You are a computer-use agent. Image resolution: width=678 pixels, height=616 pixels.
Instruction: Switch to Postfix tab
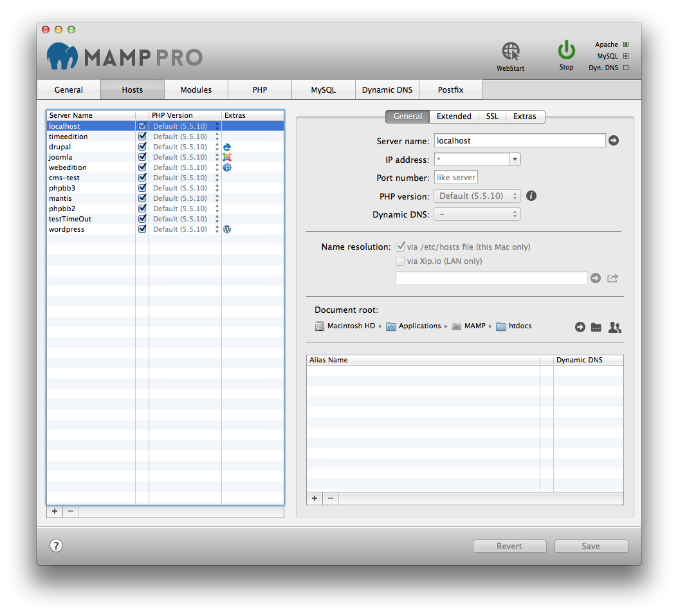(450, 90)
